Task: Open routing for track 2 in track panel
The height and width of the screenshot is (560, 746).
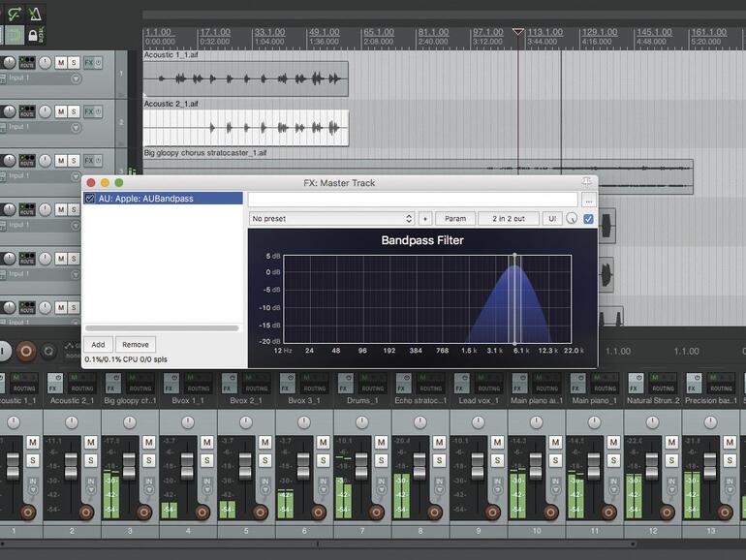Action: tap(29, 112)
